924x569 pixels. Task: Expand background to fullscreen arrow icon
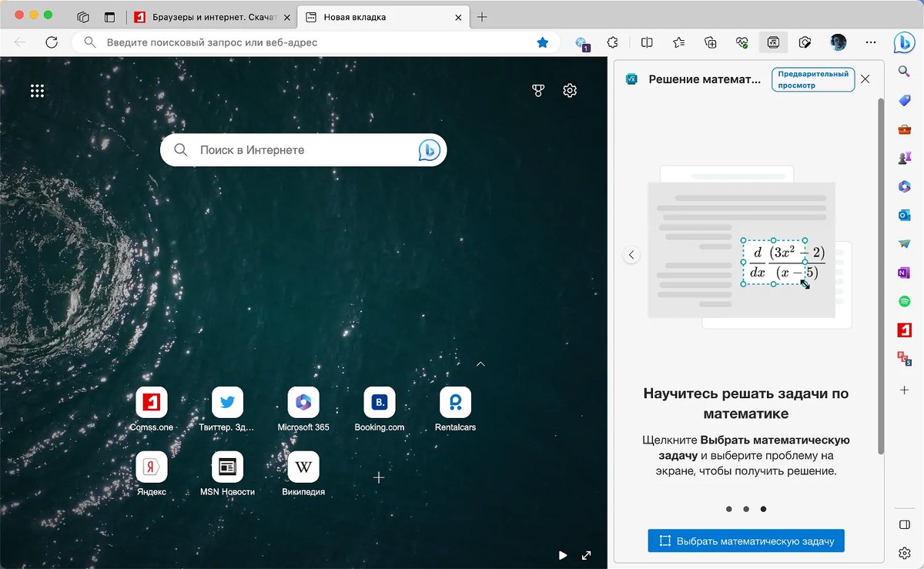[587, 554]
